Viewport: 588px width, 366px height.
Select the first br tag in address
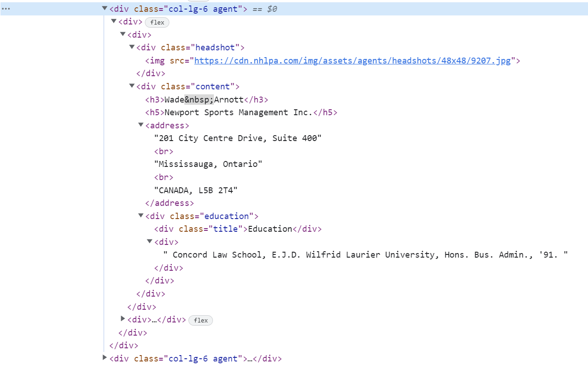point(164,151)
